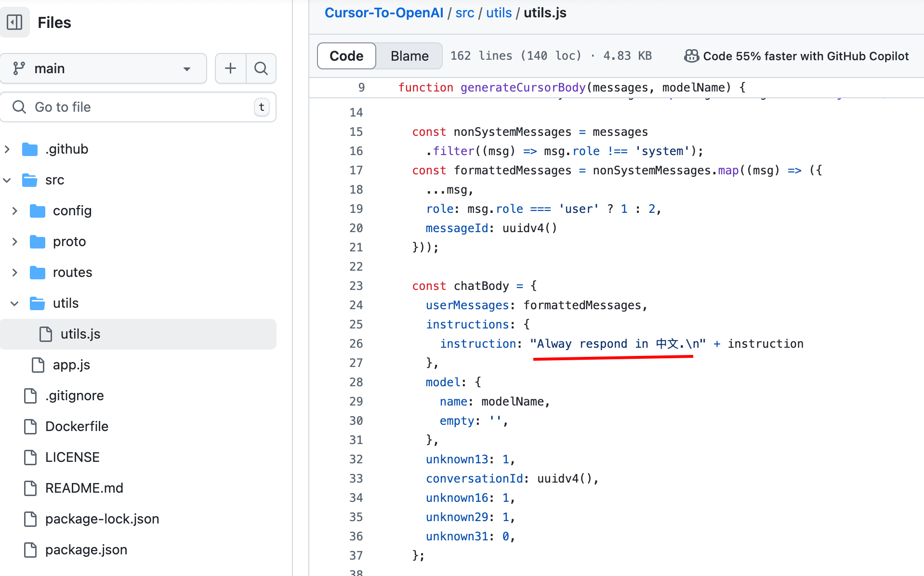Click line number 15
924x576 pixels.
(356, 132)
